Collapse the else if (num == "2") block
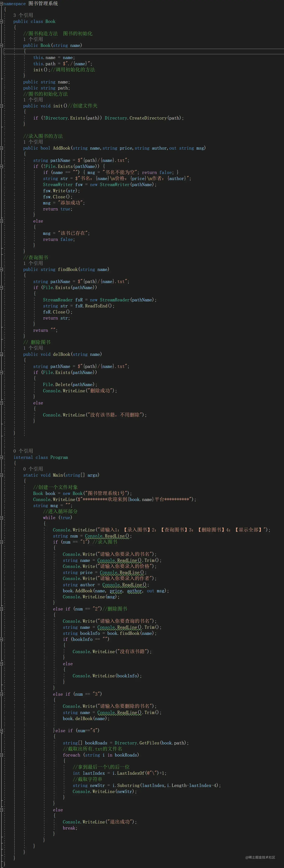 click(1, 609)
